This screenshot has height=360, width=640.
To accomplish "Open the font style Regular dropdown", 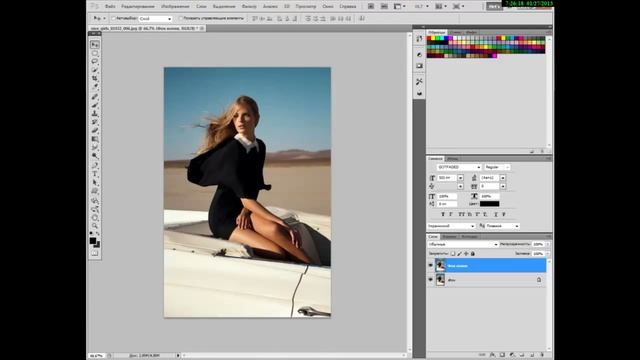I will coord(497,167).
